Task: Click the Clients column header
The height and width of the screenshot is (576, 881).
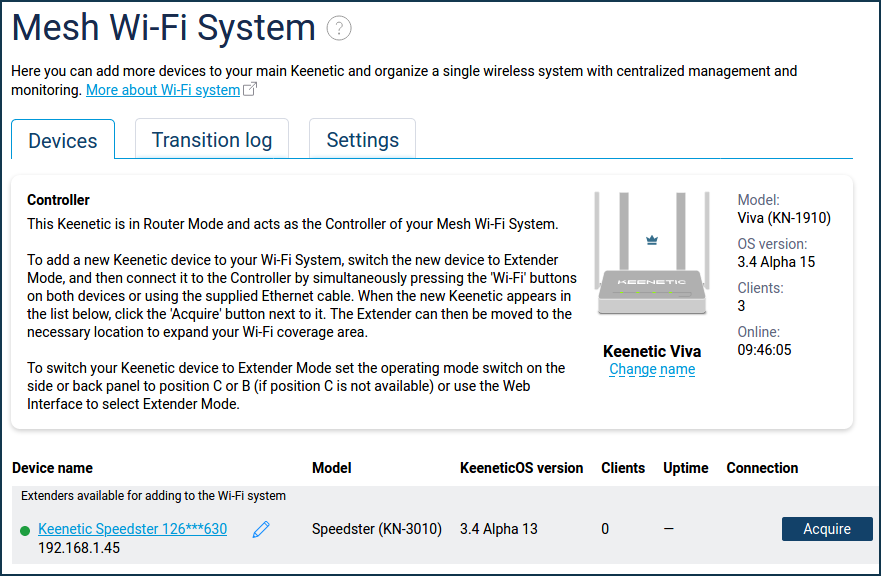Action: pyautogui.click(x=623, y=468)
